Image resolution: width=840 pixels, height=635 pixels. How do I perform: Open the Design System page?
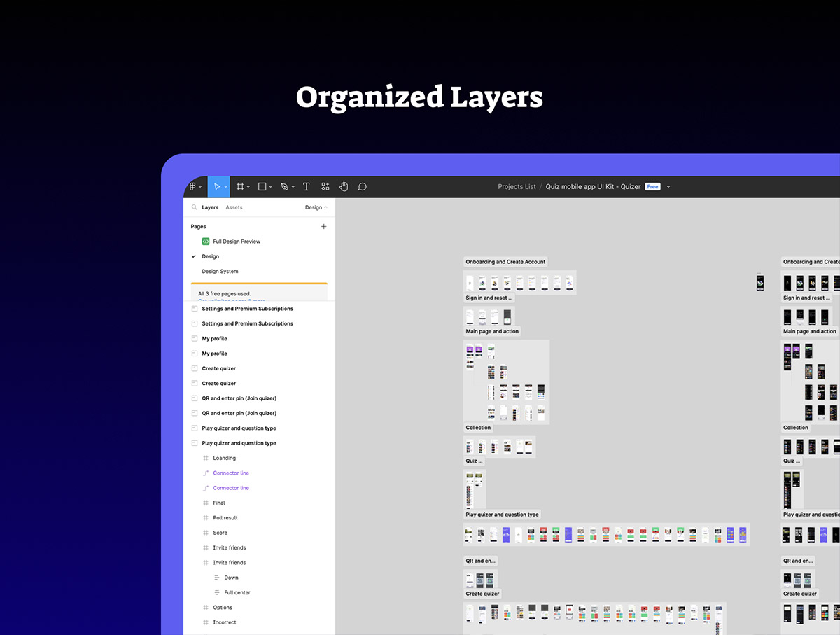click(220, 272)
